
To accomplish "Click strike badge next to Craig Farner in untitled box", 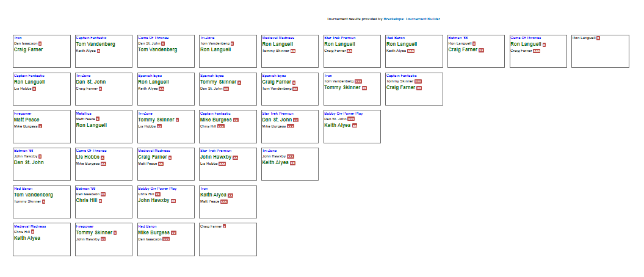I will (225, 226).
